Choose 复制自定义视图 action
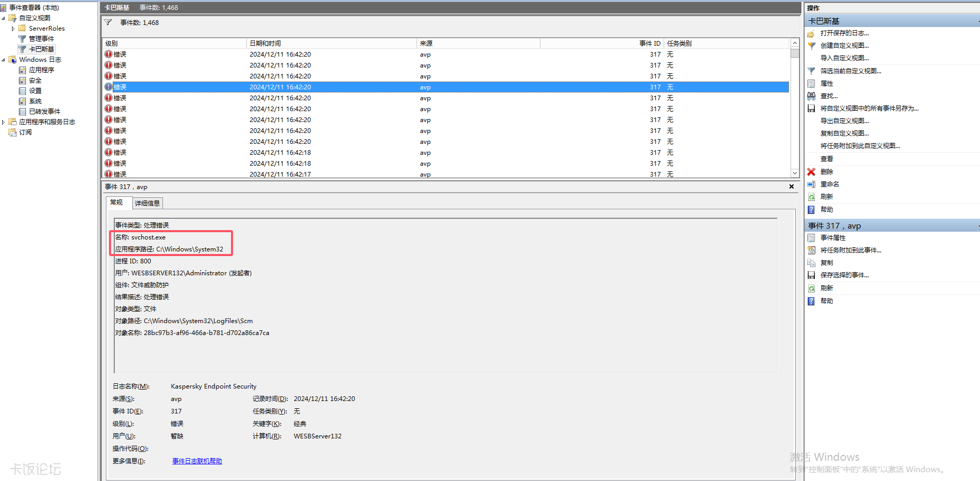This screenshot has width=980, height=481. (845, 133)
